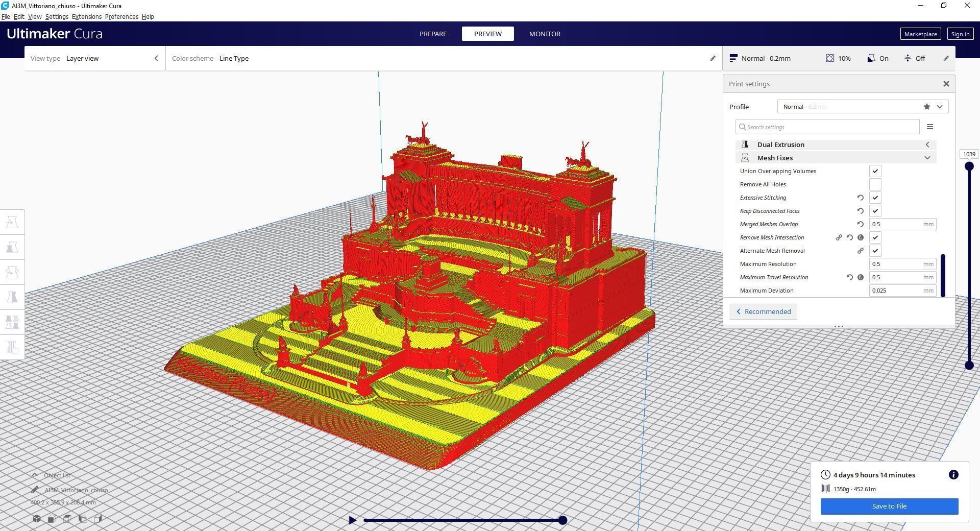
Task: Open the Edit menu
Action: [x=19, y=16]
